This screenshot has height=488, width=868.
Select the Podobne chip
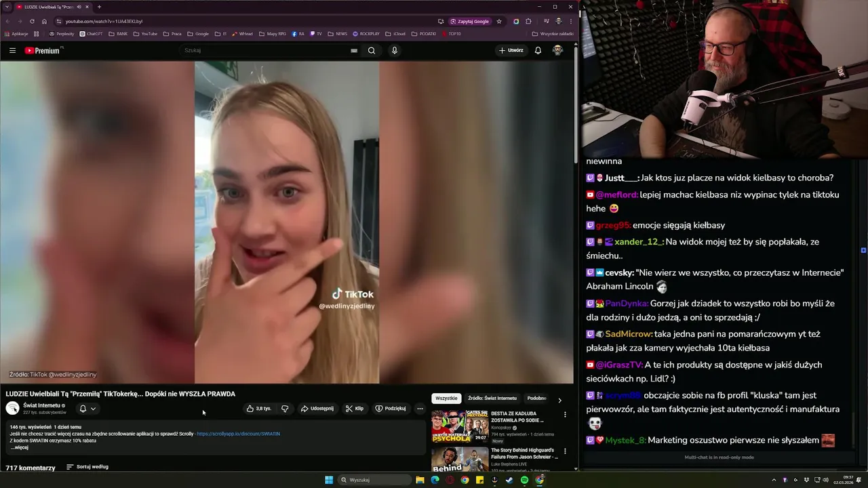point(536,399)
